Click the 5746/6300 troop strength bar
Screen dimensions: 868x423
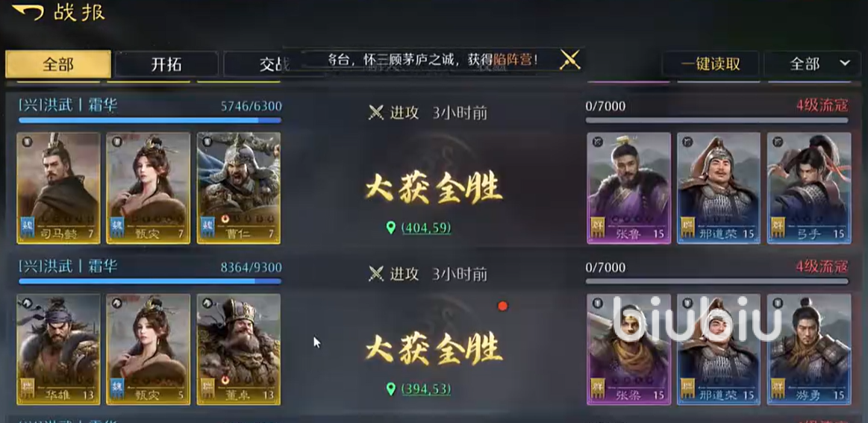coord(150,119)
